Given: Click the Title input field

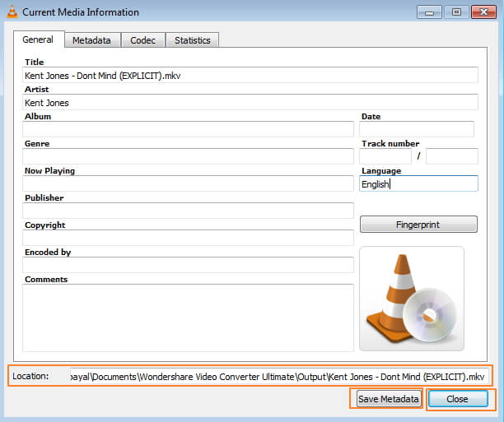Looking at the screenshot, I should tap(250, 76).
